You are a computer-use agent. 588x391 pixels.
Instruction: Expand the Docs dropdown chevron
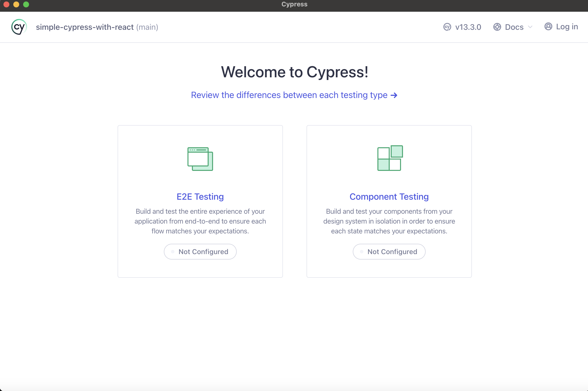tap(530, 27)
